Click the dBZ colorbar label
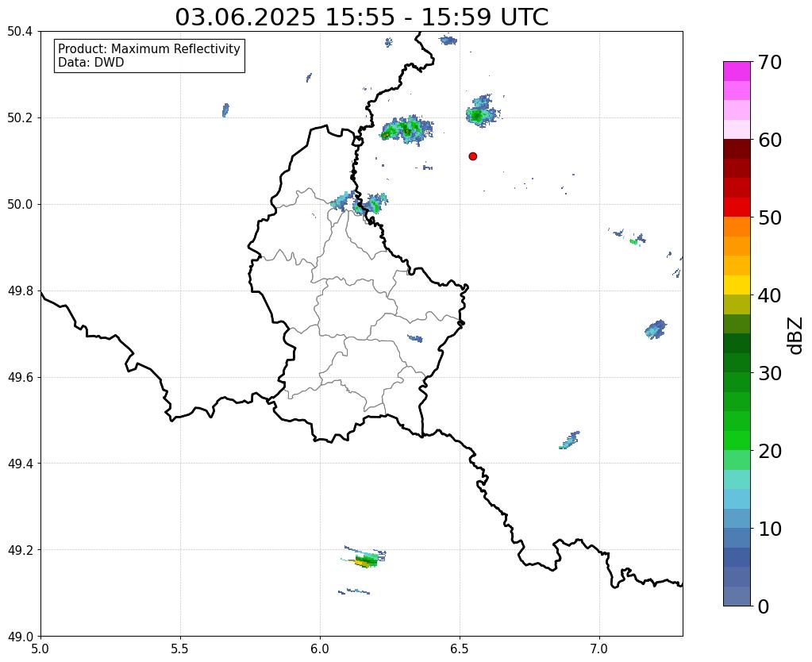The height and width of the screenshot is (662, 812). [x=796, y=335]
